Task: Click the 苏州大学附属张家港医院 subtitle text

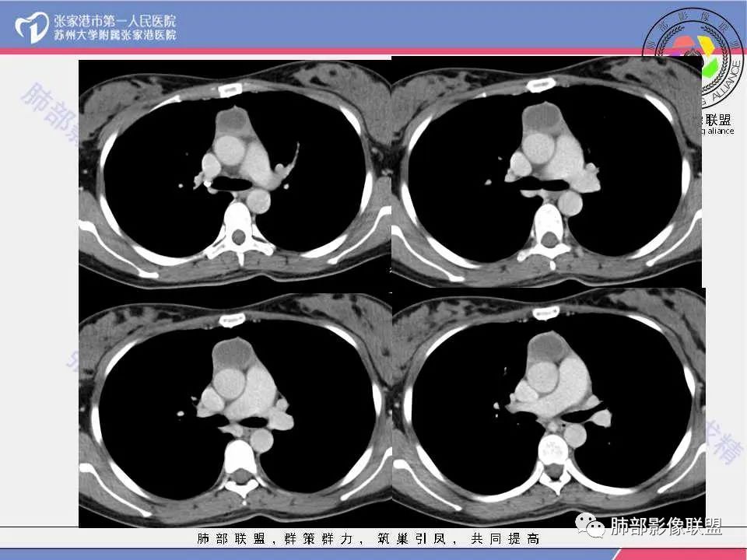Action: pos(115,35)
